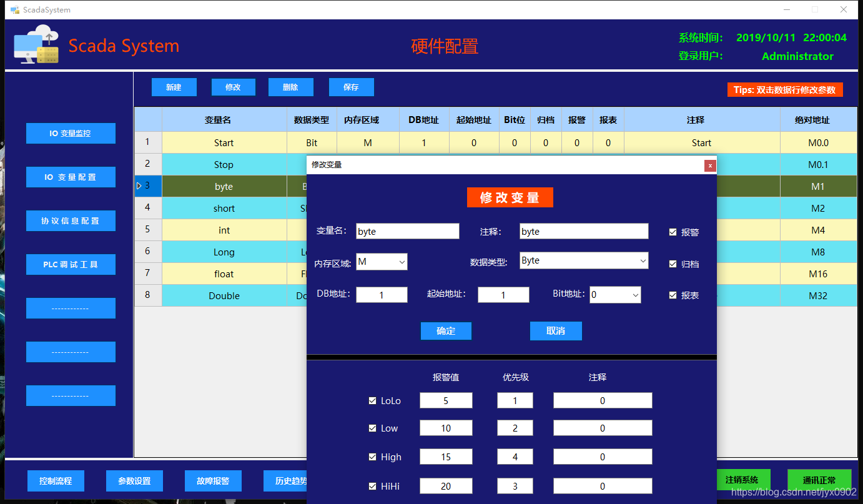Click the 注销系统 green button
The height and width of the screenshot is (504, 863).
tap(742, 480)
